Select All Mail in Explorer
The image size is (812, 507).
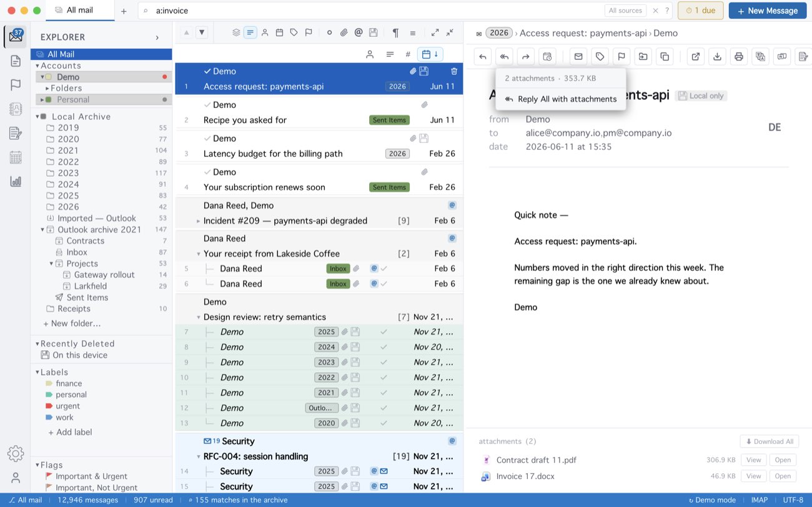tap(101, 54)
